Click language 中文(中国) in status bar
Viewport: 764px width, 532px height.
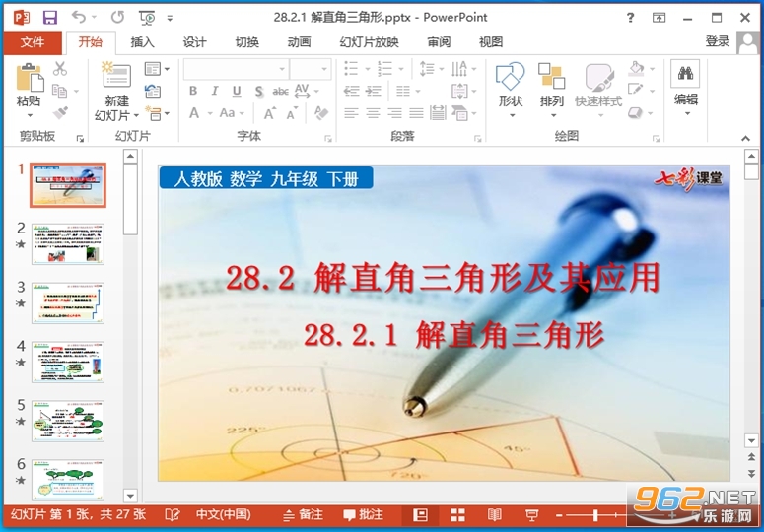(x=223, y=514)
